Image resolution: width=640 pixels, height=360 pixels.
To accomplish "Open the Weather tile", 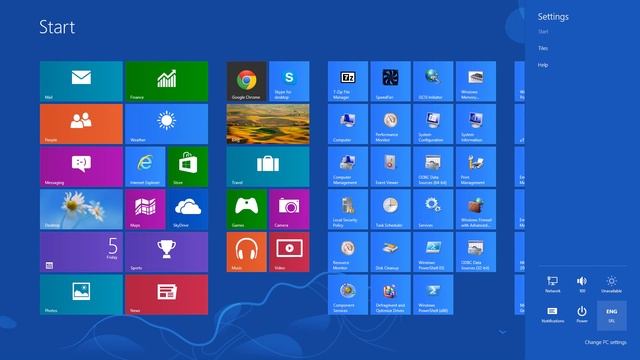I will tap(167, 124).
